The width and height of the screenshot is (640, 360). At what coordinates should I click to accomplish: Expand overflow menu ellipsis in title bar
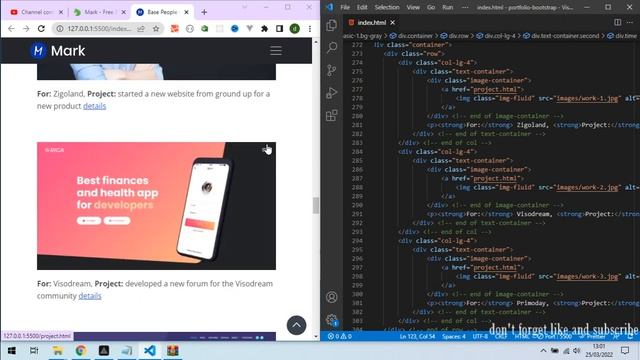tap(465, 7)
